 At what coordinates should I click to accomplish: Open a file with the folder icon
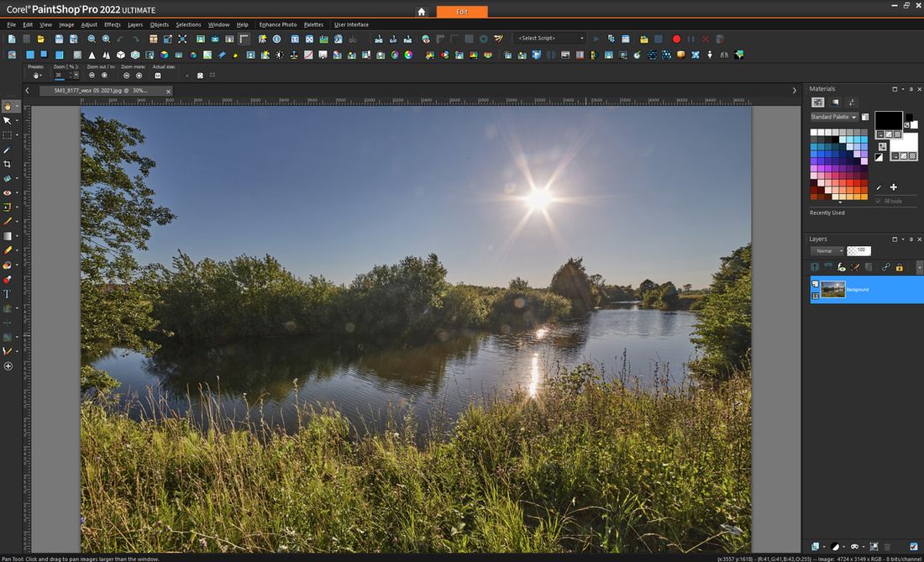(x=40, y=39)
